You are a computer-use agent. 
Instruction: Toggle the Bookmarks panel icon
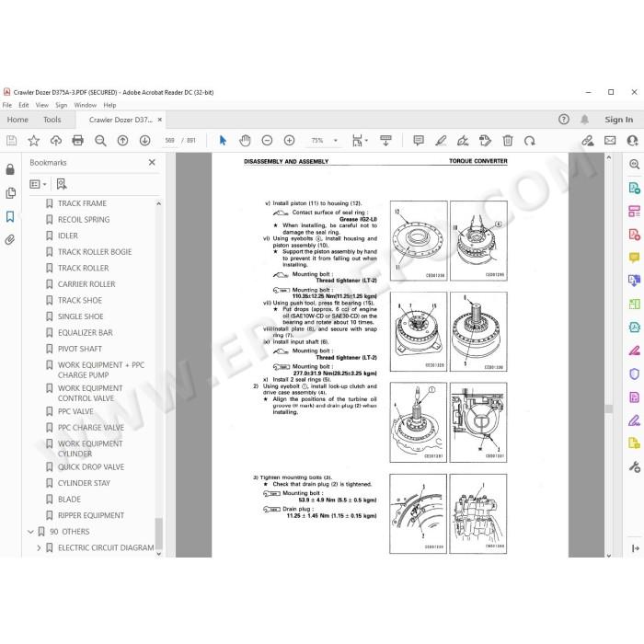(x=10, y=216)
